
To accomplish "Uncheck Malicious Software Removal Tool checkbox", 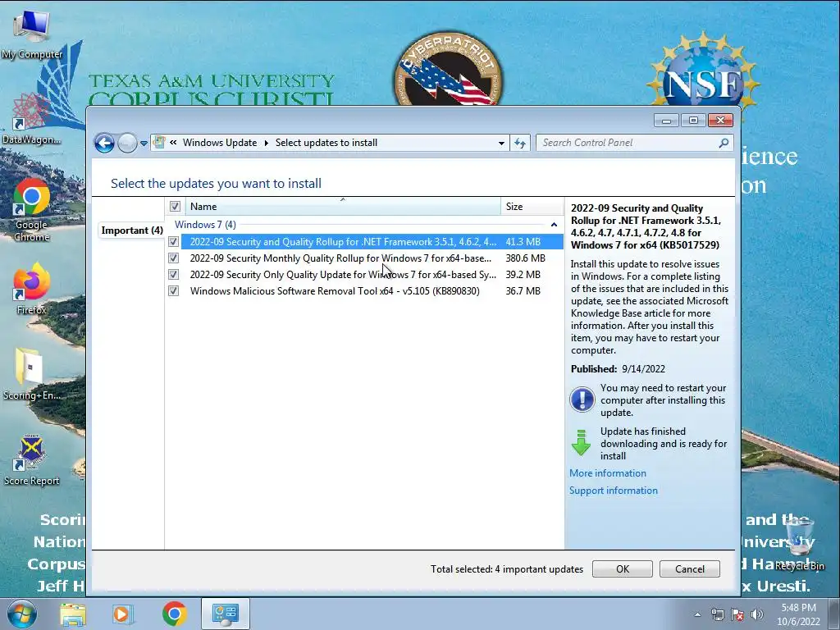I will click(x=174, y=291).
